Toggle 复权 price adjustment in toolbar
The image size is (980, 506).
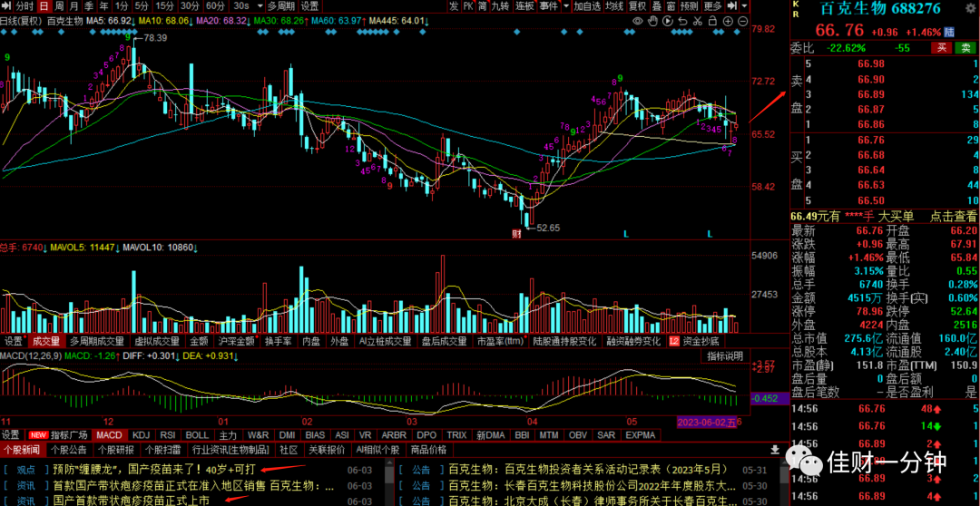[x=638, y=6]
